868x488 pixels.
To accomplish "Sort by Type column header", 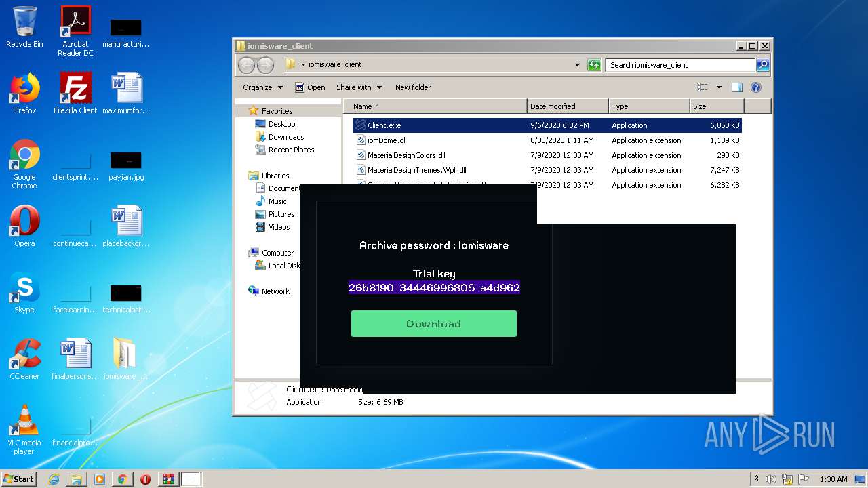I will point(649,106).
